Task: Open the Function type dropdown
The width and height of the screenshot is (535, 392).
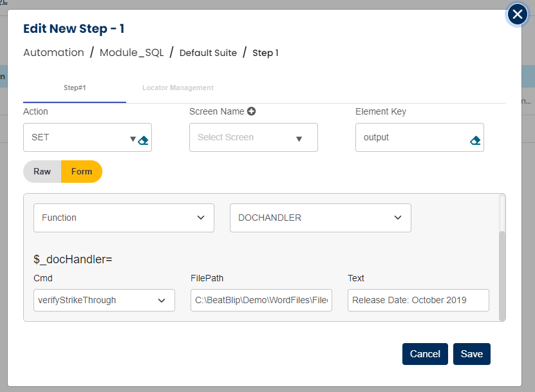Action: [x=124, y=218]
